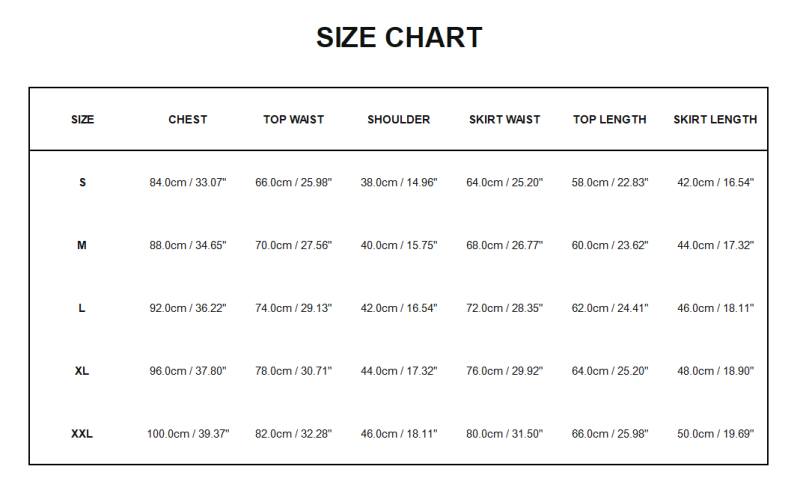This screenshot has height=493, width=800.
Task: Click the 100.0cm chest value for XXL
Action: (x=188, y=434)
